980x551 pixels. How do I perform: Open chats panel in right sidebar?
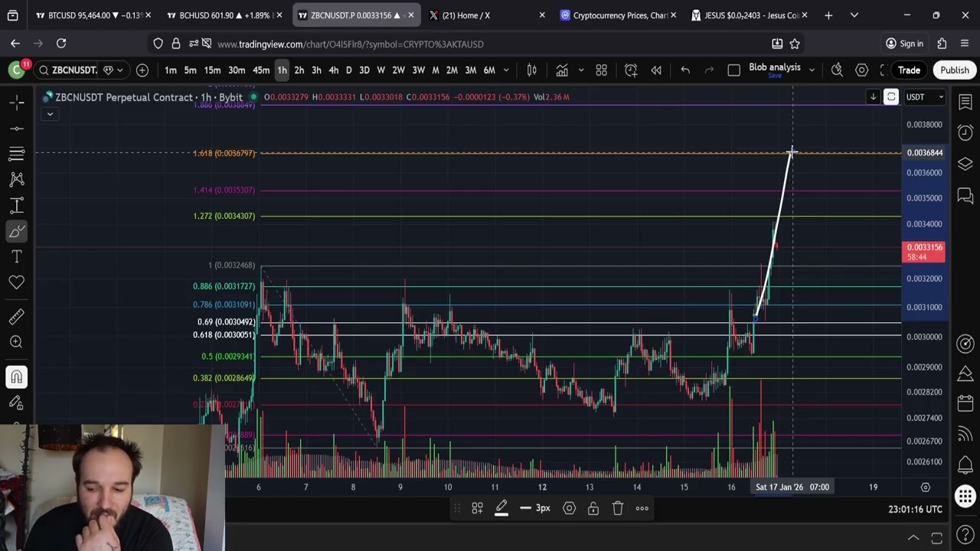(x=965, y=196)
